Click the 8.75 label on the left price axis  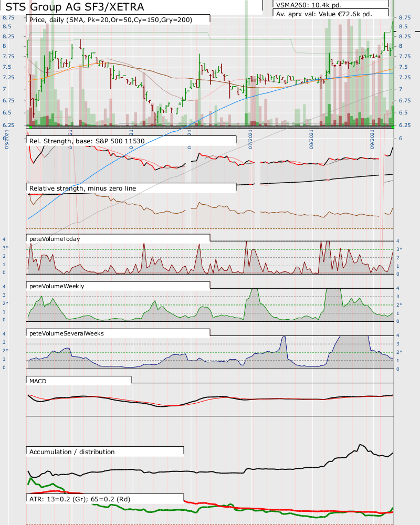click(x=8, y=17)
